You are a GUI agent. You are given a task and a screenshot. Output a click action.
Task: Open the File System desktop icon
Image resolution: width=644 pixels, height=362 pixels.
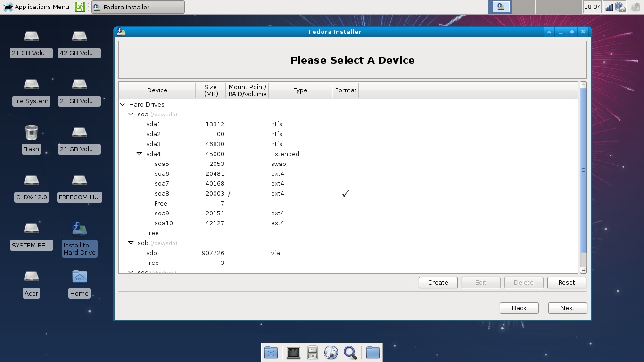[x=31, y=92]
